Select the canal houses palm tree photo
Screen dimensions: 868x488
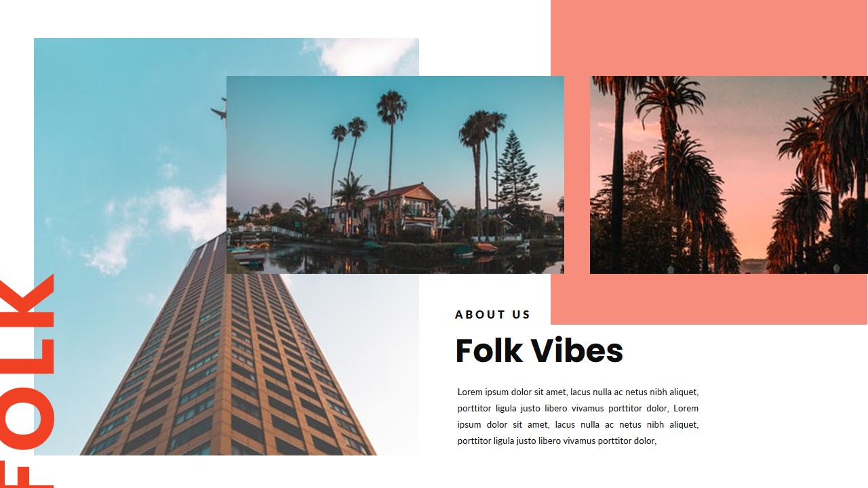395,175
